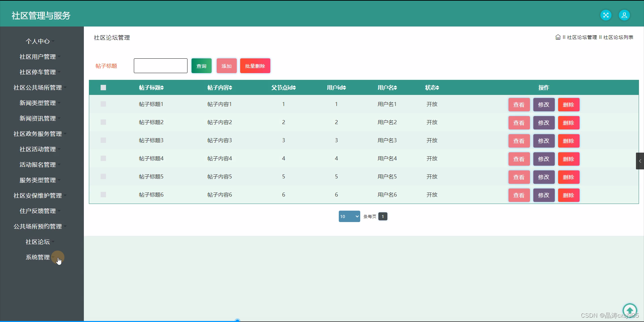644x322 pixels.
Task: Expand 新闻资讯管理 sidebar menu
Action: pyautogui.click(x=40, y=118)
